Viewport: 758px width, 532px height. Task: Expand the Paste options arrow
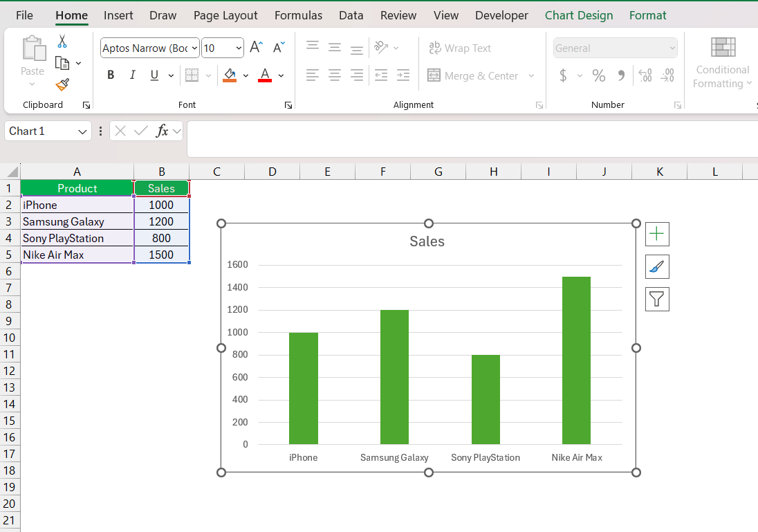(32, 84)
